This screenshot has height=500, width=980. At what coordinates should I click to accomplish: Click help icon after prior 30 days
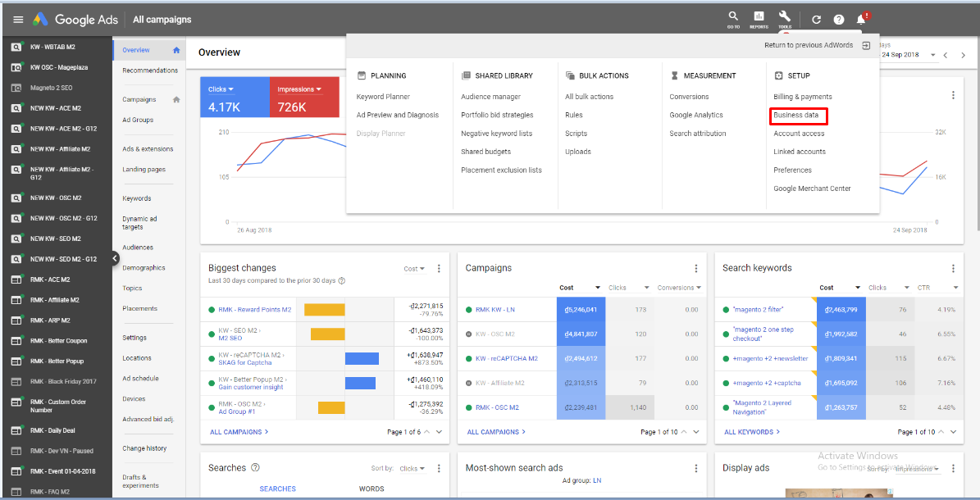coord(342,280)
